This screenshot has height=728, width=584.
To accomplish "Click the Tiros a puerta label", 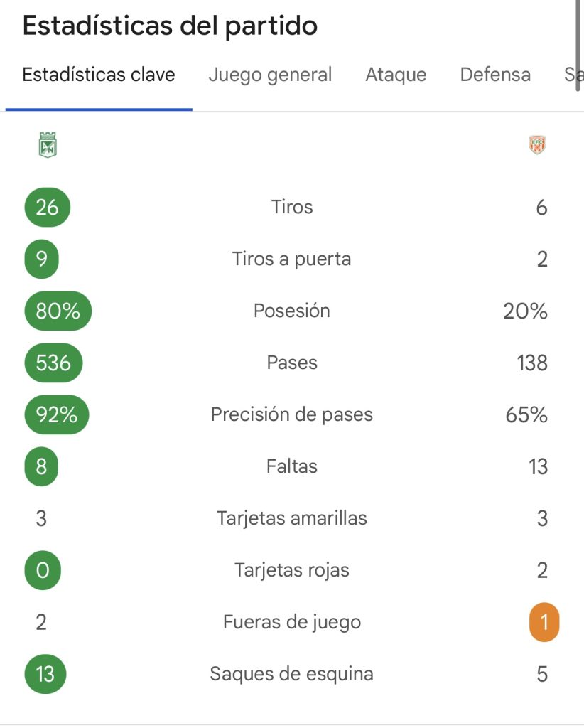I will (291, 259).
